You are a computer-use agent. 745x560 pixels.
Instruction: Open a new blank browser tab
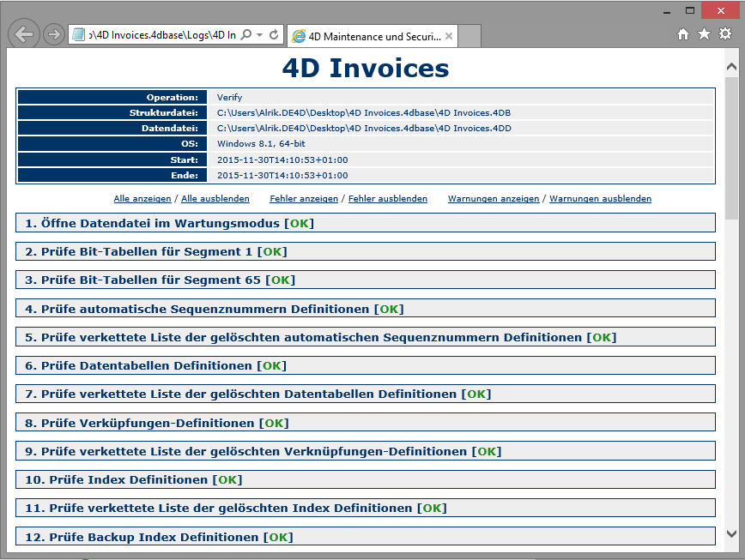[469, 36]
